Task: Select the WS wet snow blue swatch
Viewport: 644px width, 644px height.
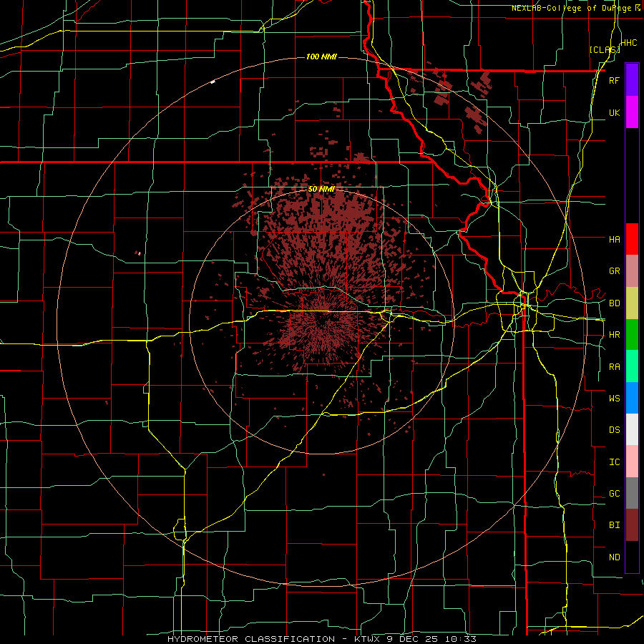Action: [x=632, y=398]
